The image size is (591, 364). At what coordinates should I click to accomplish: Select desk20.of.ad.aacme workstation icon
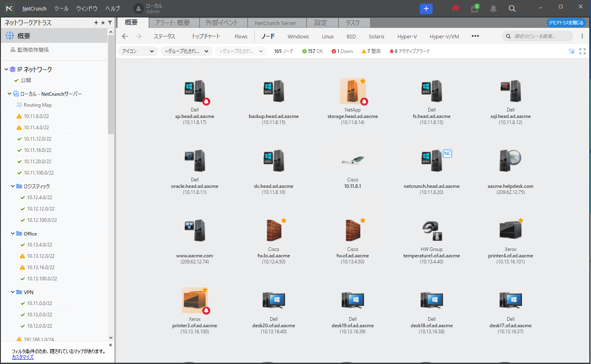click(274, 301)
